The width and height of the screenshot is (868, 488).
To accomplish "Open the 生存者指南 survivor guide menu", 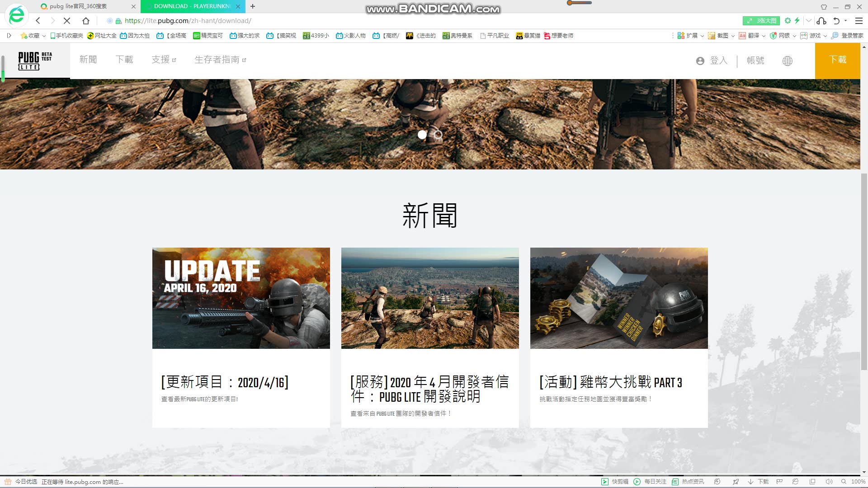I will [x=220, y=60].
